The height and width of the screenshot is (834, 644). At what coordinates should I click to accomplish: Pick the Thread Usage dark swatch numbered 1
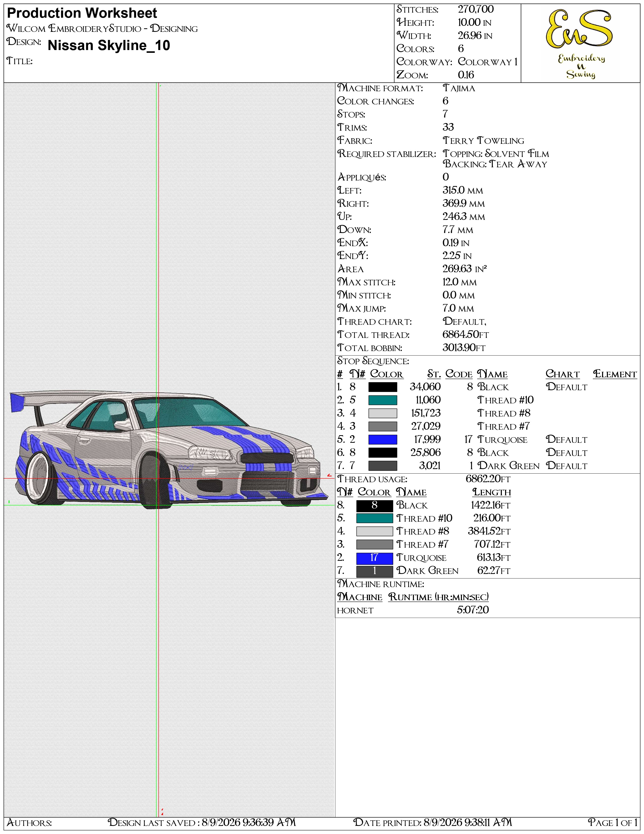[x=375, y=571]
